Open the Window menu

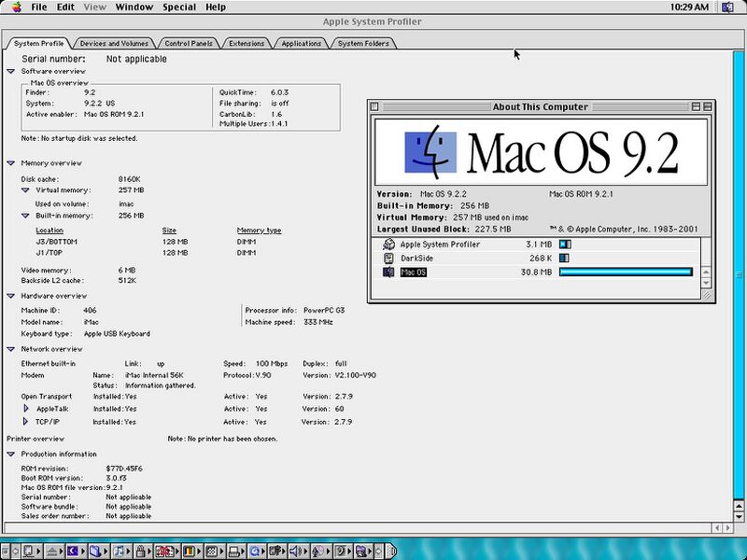(x=134, y=7)
